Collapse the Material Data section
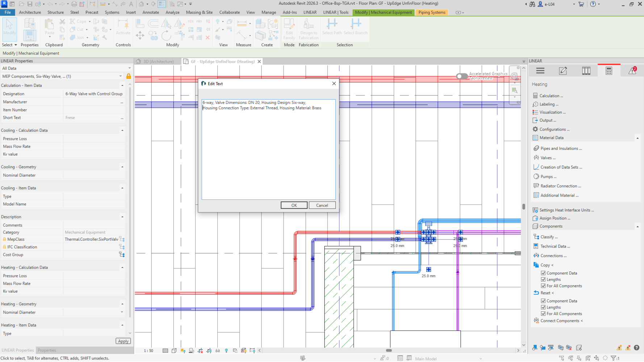Image resolution: width=644 pixels, height=362 pixels. 637,138
